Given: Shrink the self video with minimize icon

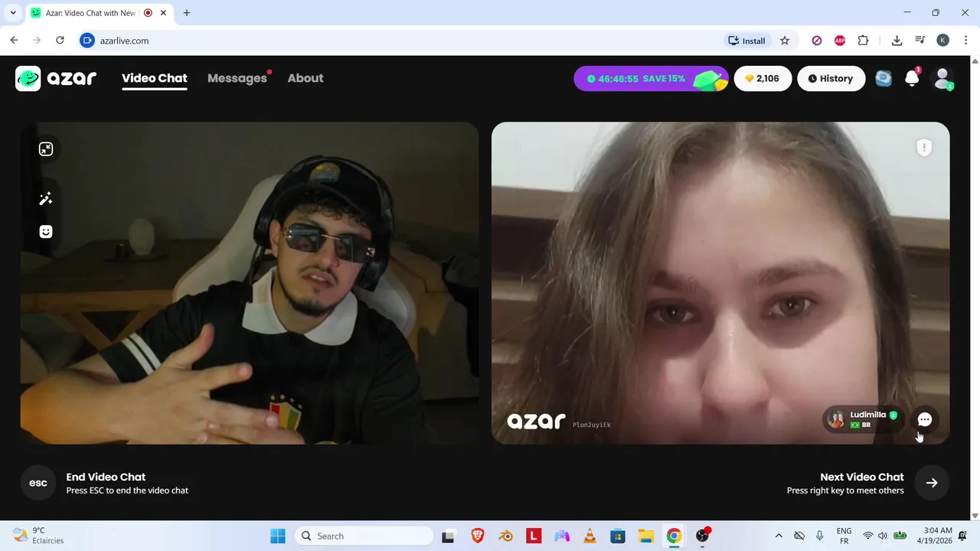Looking at the screenshot, I should click(46, 149).
